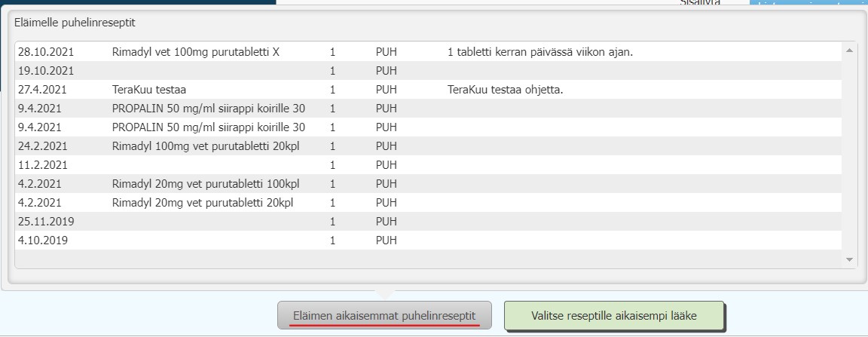Click the 'TeraKuu testaa ohjetta.' instruction cell
868x337 pixels.
pyautogui.click(x=505, y=90)
